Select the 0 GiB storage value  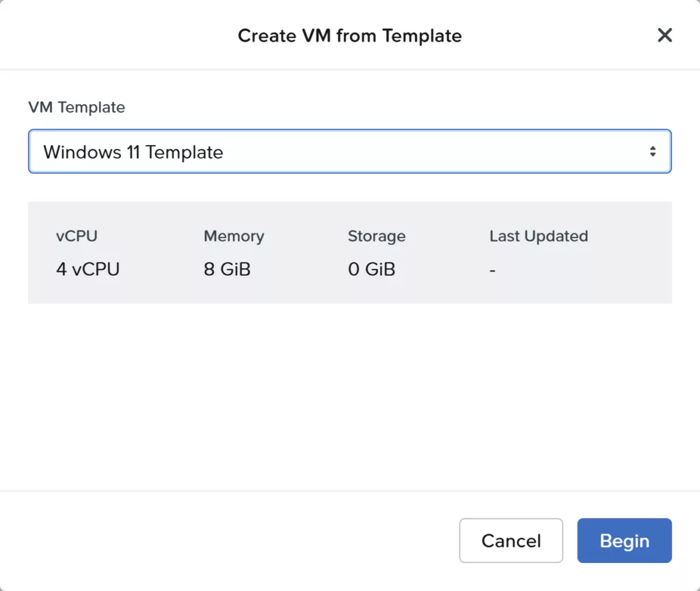click(x=371, y=270)
